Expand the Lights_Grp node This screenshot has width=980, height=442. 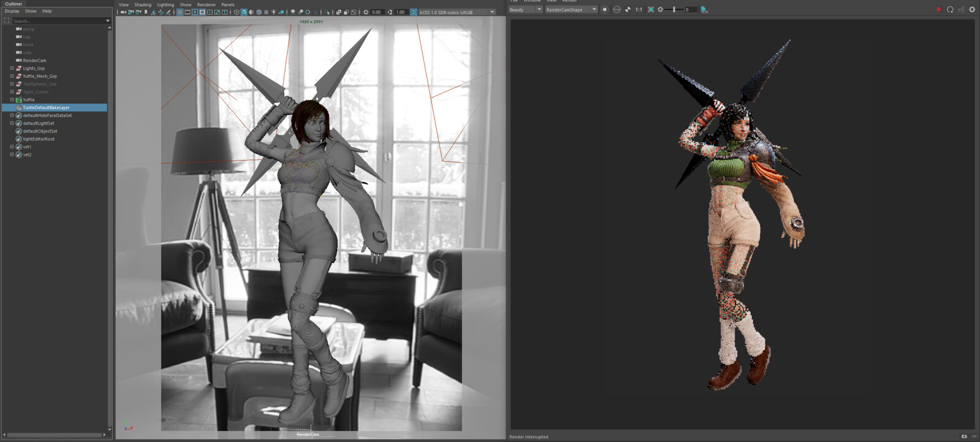pyautogui.click(x=12, y=68)
